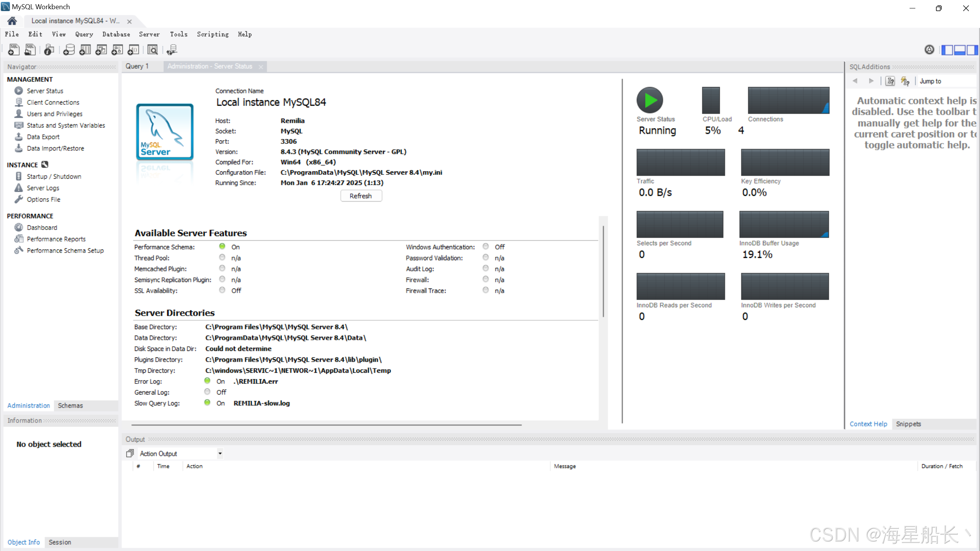Image resolution: width=980 pixels, height=551 pixels.
Task: Toggle the right SQL Additions panel visibility
Action: click(x=972, y=50)
